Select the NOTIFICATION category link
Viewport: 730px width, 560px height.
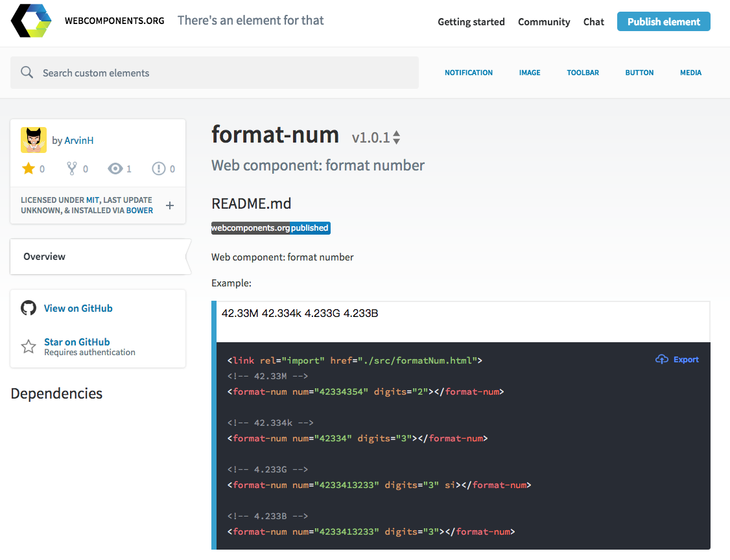(x=468, y=73)
